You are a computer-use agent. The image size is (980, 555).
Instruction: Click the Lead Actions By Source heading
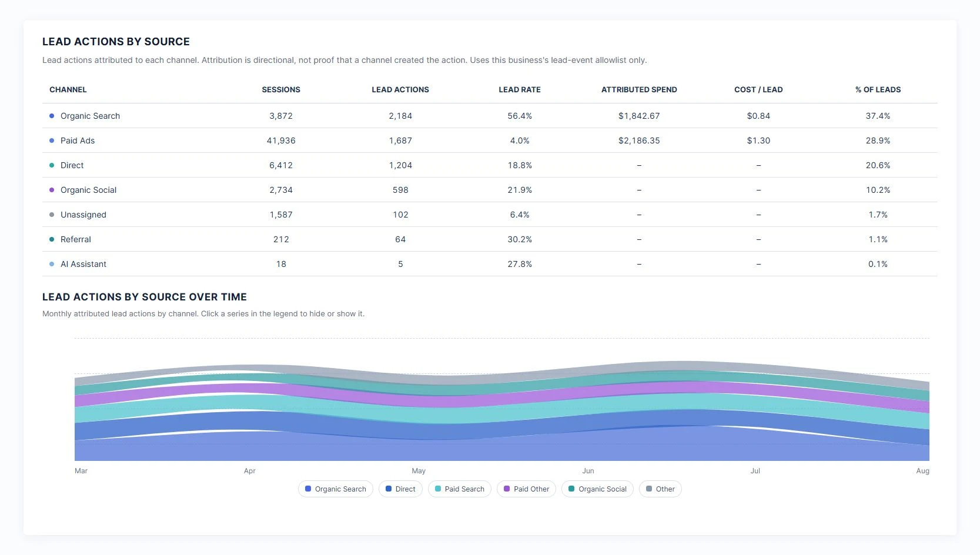click(116, 42)
